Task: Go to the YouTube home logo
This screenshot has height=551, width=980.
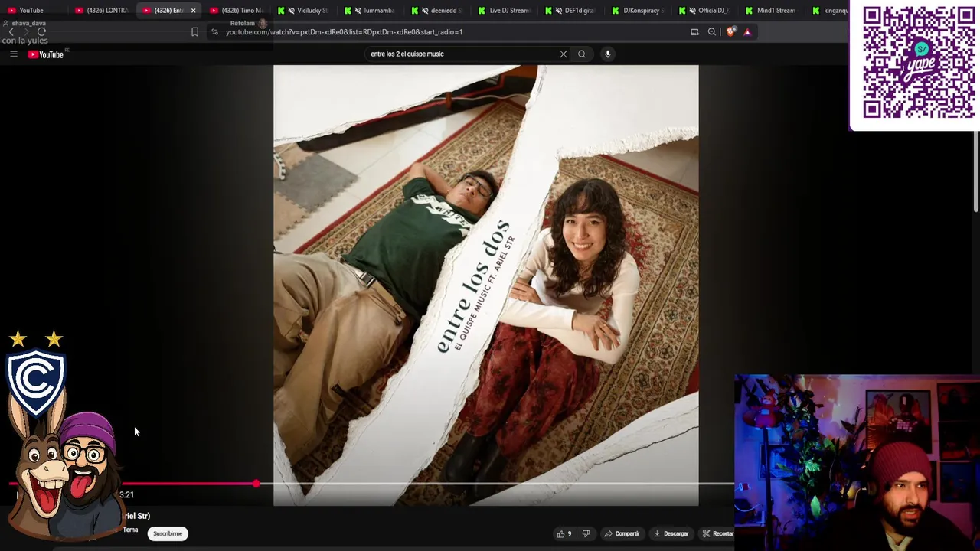Action: click(46, 54)
